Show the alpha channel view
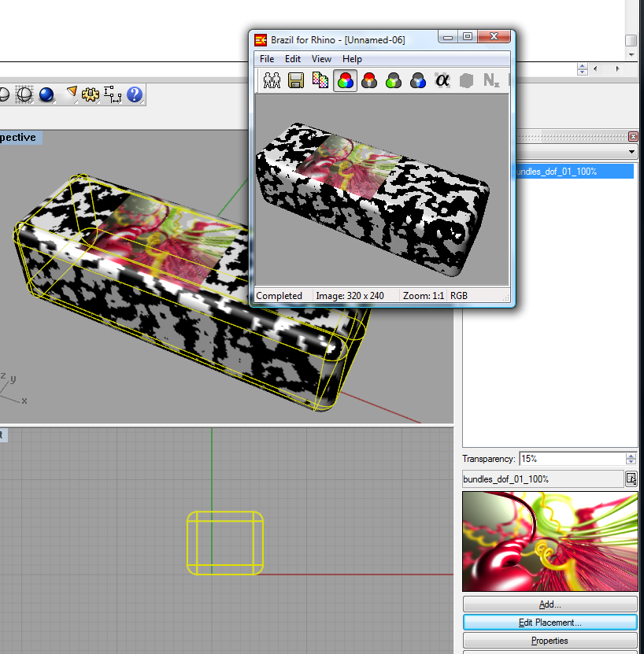The height and width of the screenshot is (654, 644). coord(442,80)
